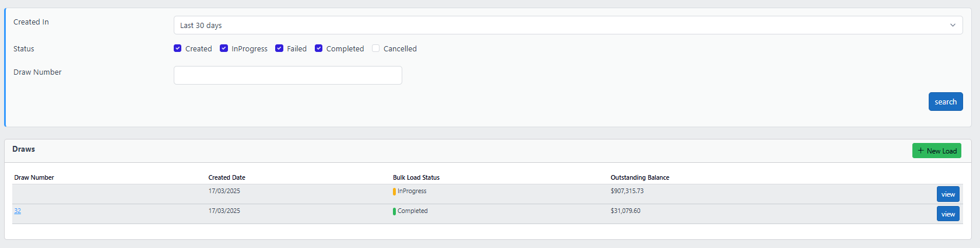Screen dimensions: 980x248
Task: Toggle the InProgress status checkbox
Action: tap(224, 48)
